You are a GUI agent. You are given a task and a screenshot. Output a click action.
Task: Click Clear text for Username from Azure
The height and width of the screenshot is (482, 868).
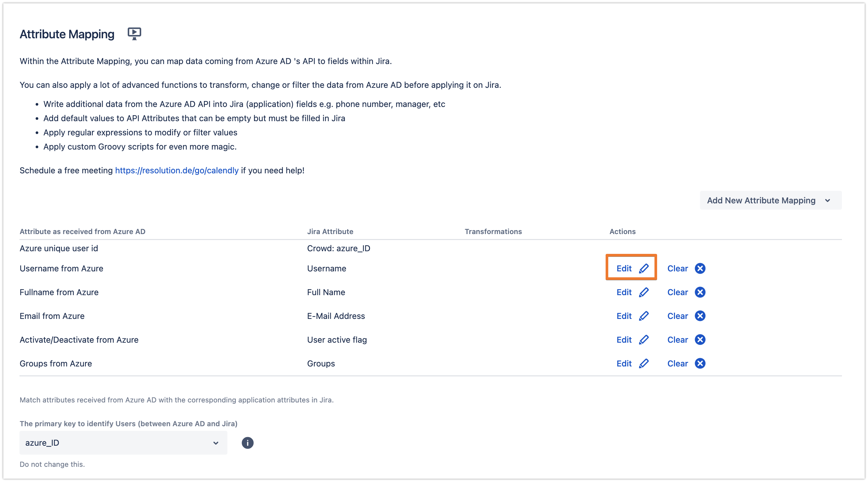677,268
